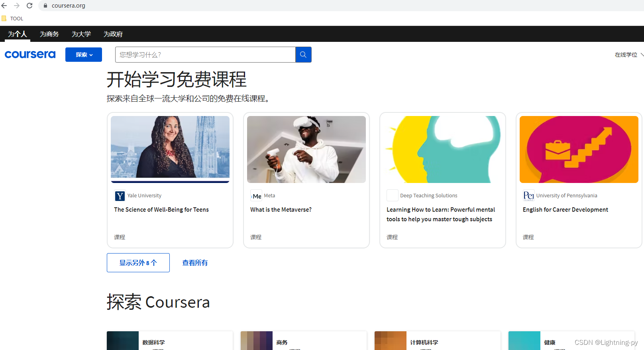Click the 商务 category image

pyautogui.click(x=257, y=341)
